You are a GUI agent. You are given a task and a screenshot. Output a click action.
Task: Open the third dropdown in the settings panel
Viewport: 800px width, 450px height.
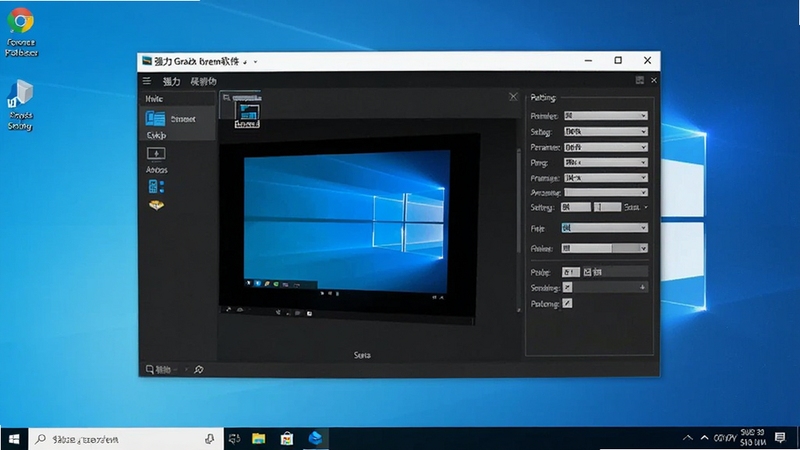(x=606, y=147)
